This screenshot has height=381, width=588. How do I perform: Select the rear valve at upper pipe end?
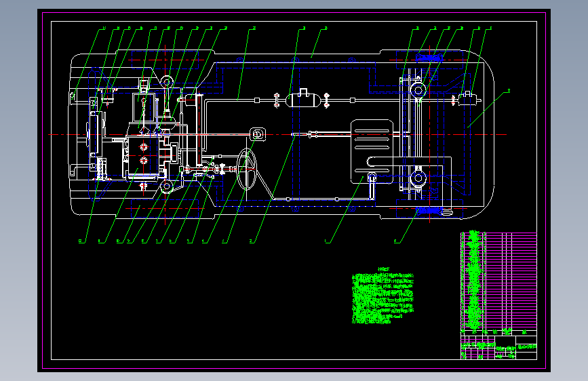(468, 99)
